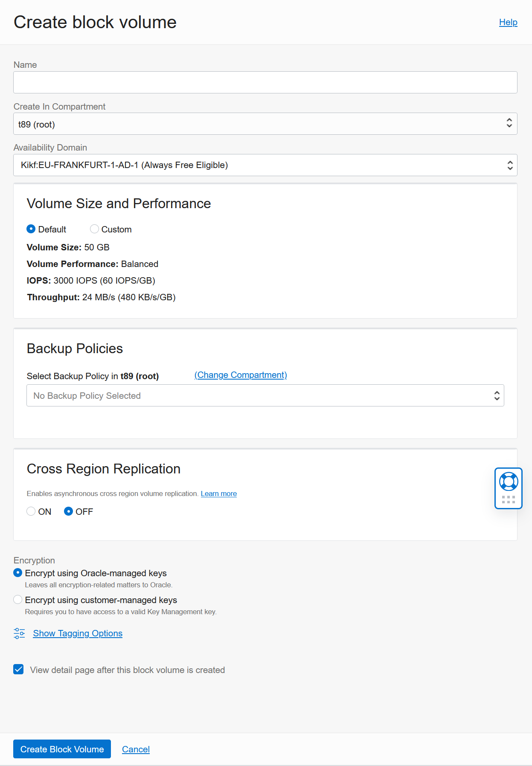Cancel the block volume creation
This screenshot has width=532, height=766.
click(x=136, y=749)
